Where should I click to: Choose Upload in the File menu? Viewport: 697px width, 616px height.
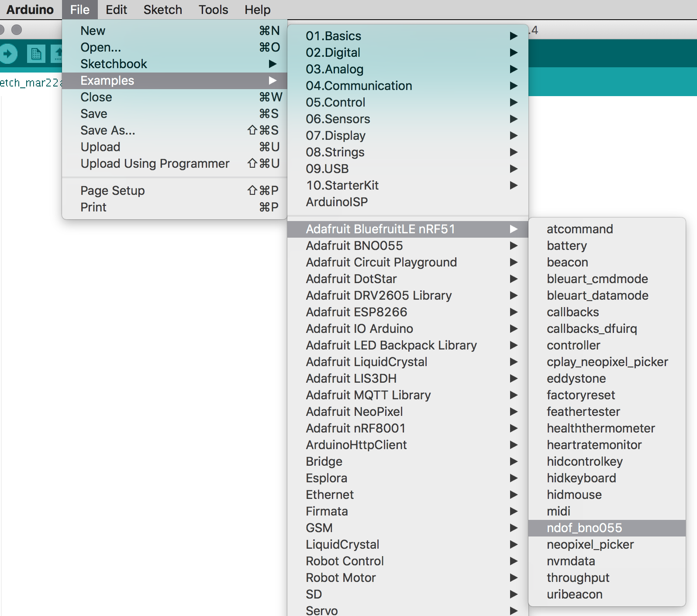pos(175,147)
